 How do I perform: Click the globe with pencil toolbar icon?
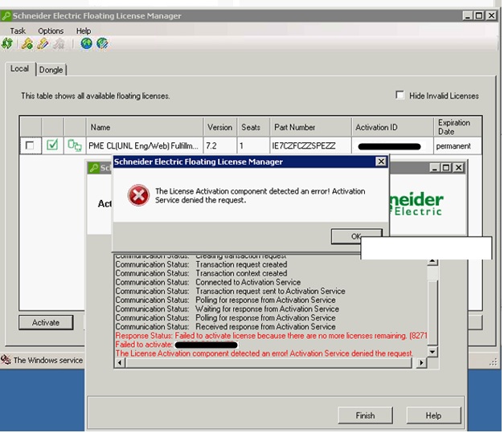click(103, 43)
